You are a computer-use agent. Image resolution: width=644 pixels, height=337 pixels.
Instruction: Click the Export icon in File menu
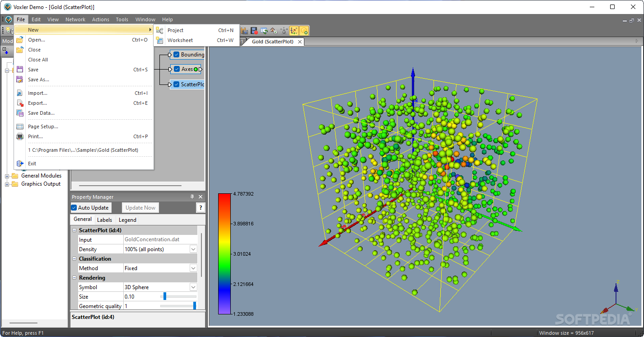20,103
